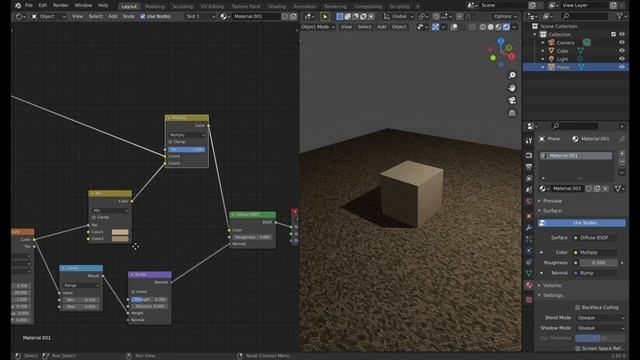Select the viewport Select Box tool icon
The height and width of the screenshot is (360, 640).
340,17
